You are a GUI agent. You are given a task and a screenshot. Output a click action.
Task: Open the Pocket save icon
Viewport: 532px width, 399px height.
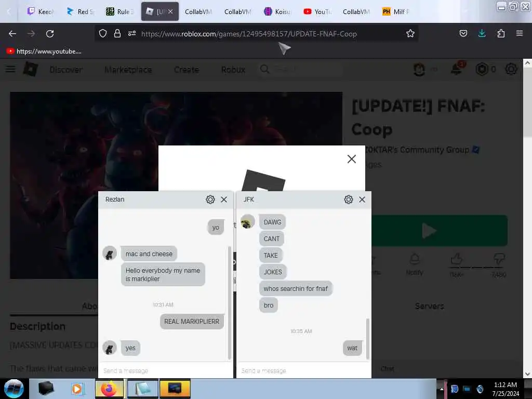click(463, 34)
